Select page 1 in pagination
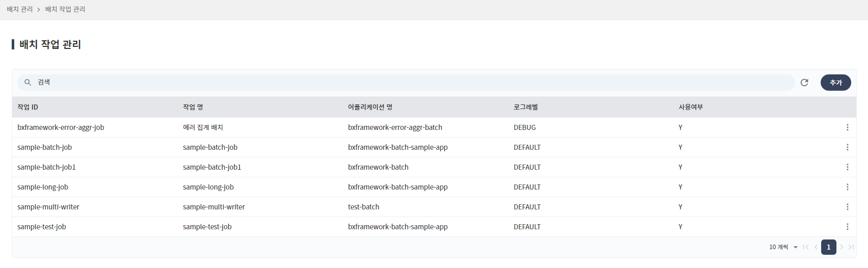The width and height of the screenshot is (868, 268). click(829, 247)
